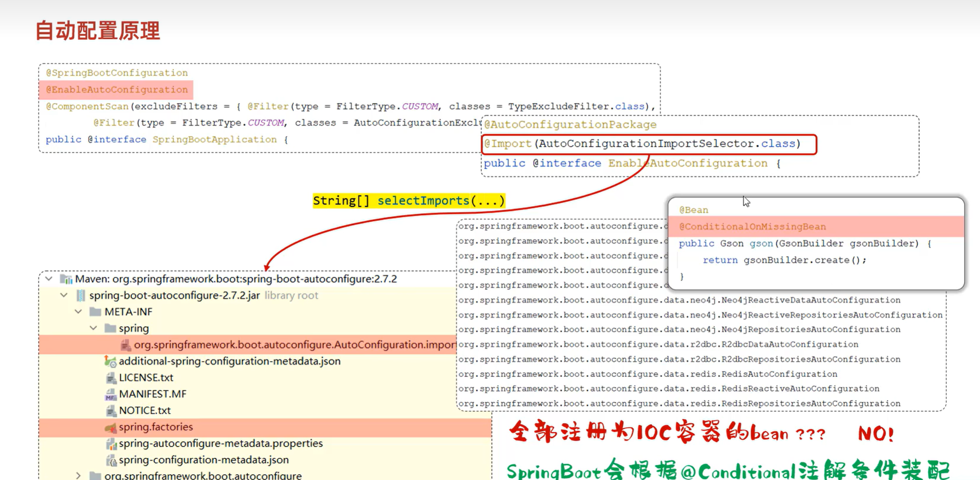
Task: Click Neo4jReactiveDataAutoConfiguration entry
Action: coord(679,300)
